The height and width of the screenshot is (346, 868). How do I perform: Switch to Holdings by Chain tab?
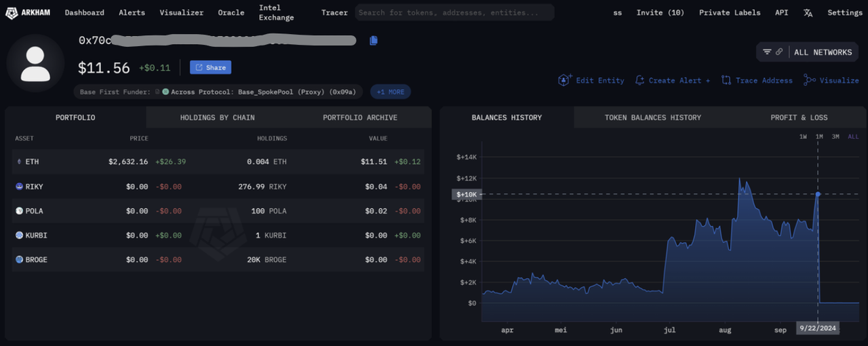[217, 117]
